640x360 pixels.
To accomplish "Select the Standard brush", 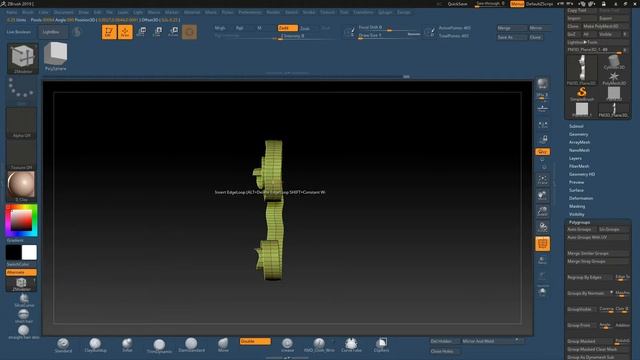I will click(63, 345).
